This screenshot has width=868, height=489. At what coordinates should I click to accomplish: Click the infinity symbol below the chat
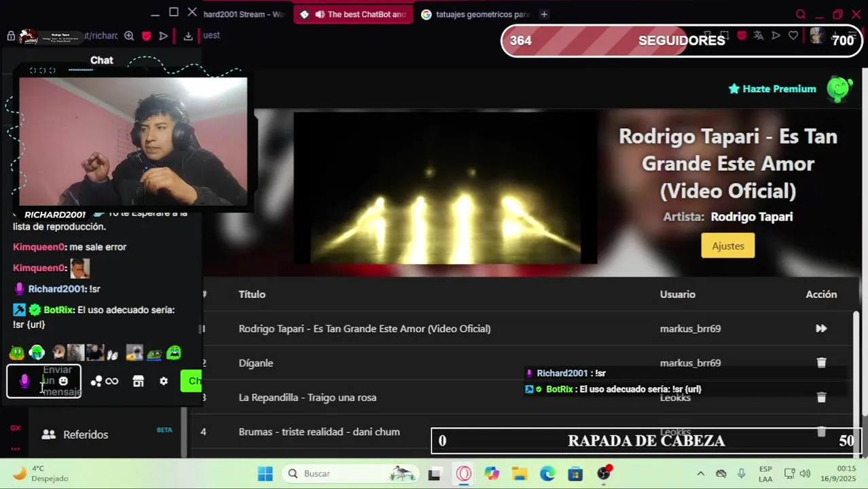click(112, 382)
